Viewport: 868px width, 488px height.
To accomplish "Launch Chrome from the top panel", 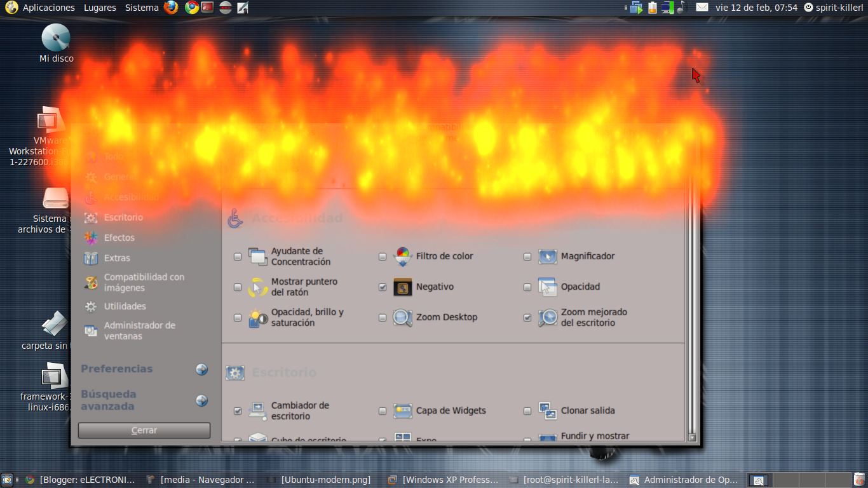I will [x=192, y=7].
